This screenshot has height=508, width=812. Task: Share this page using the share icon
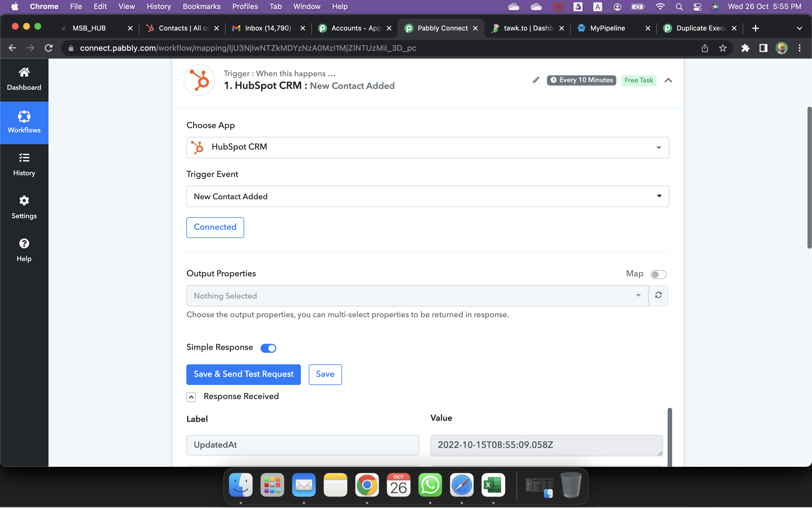pyautogui.click(x=705, y=48)
